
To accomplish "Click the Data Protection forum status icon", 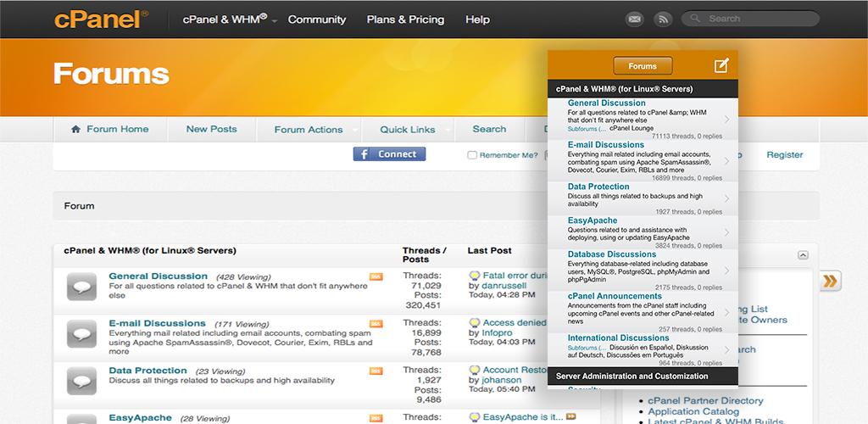I will click(82, 381).
